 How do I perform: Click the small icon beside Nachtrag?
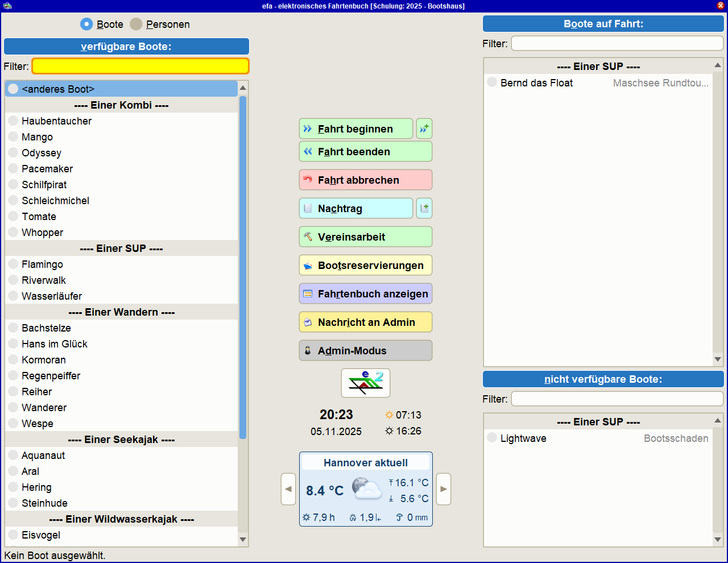(424, 208)
